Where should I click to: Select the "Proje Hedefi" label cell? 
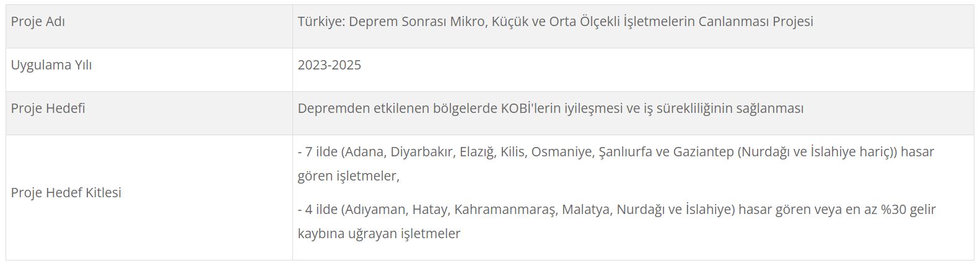(48, 109)
